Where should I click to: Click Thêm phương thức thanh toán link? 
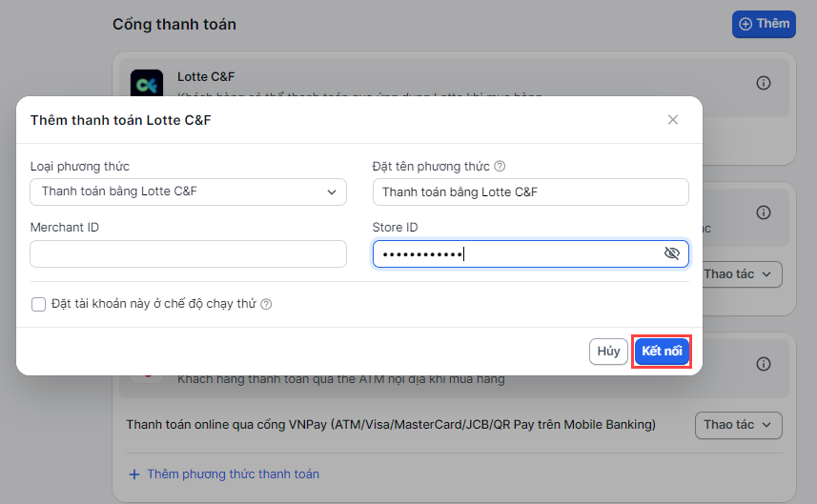pyautogui.click(x=224, y=474)
